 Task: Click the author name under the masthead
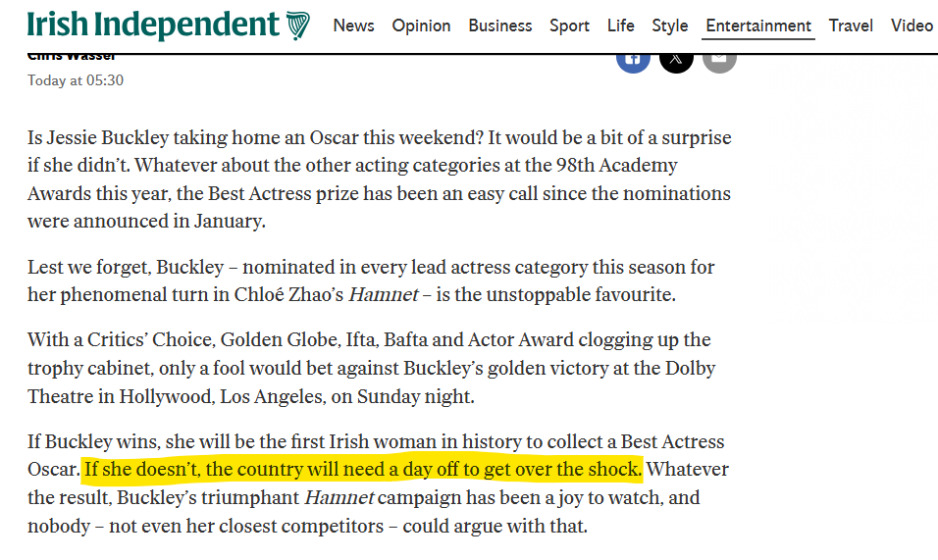coord(72,58)
